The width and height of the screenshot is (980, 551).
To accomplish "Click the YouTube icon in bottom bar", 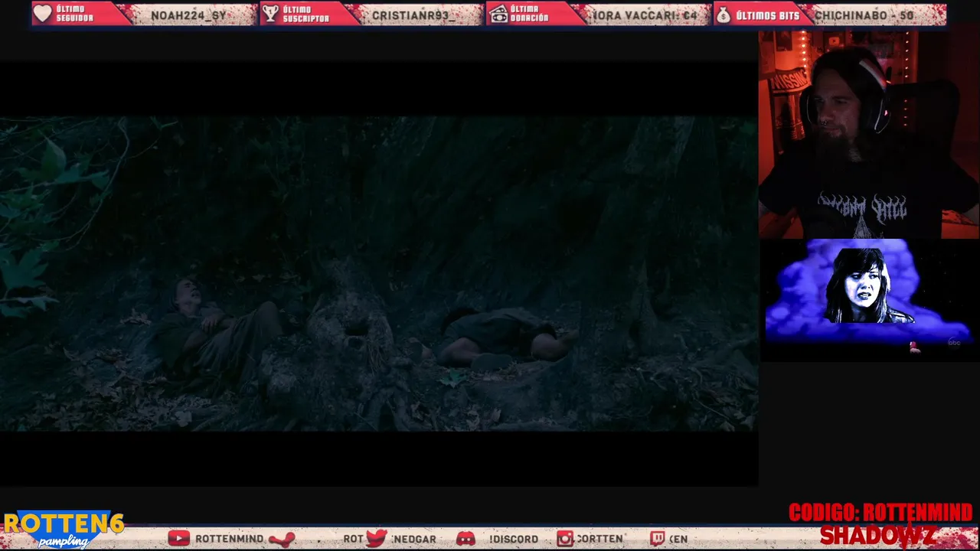I will coord(178,539).
